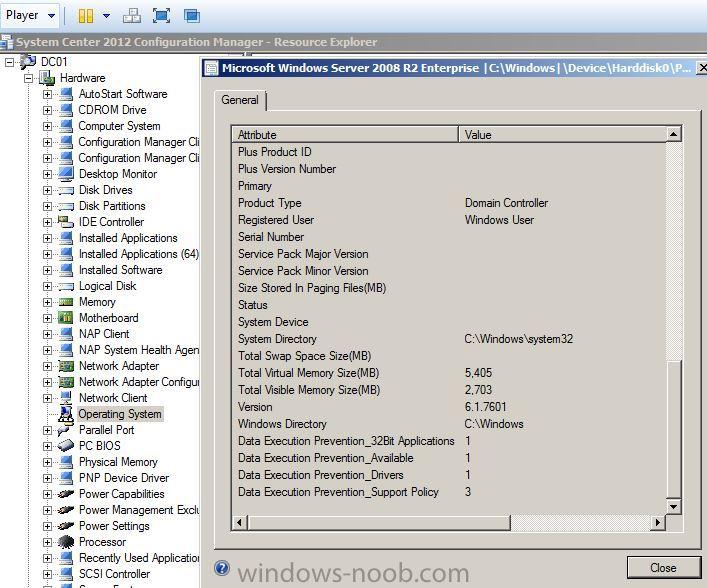The height and width of the screenshot is (588, 707).
Task: Collapse the DC01 tree node
Action: click(x=9, y=62)
